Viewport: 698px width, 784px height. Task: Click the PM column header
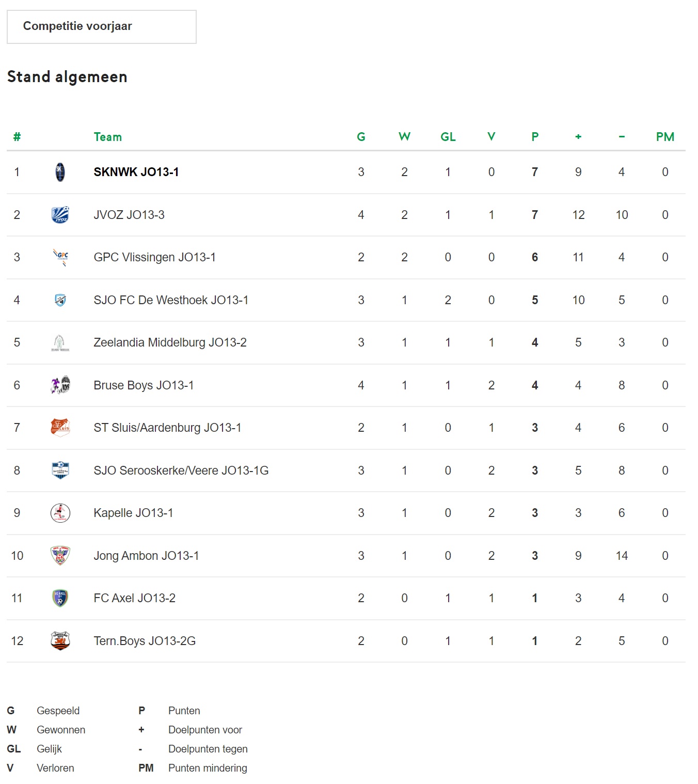(x=665, y=137)
